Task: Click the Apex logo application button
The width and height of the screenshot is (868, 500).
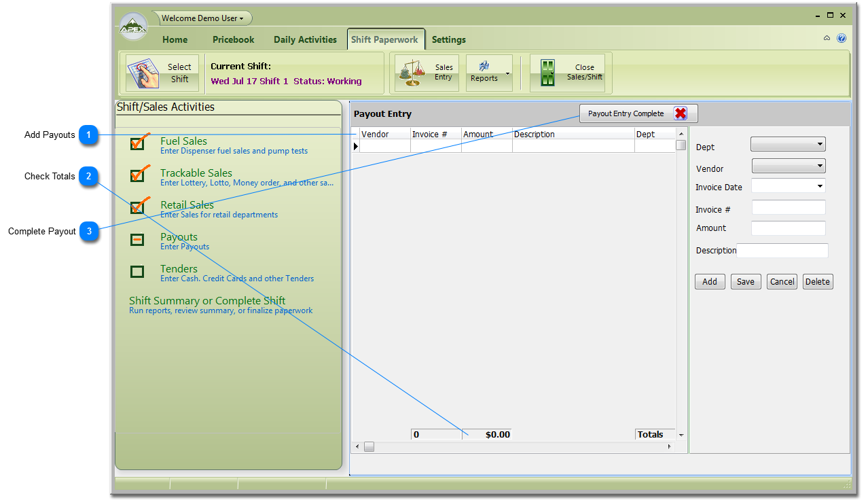Action: (x=133, y=27)
